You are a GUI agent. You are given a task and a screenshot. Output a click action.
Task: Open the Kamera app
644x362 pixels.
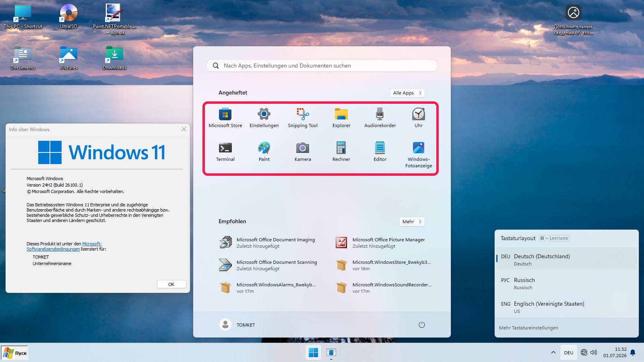pos(303,152)
